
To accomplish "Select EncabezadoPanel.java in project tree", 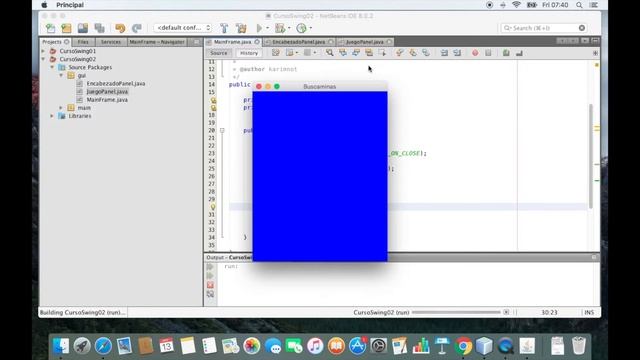I will click(116, 84).
